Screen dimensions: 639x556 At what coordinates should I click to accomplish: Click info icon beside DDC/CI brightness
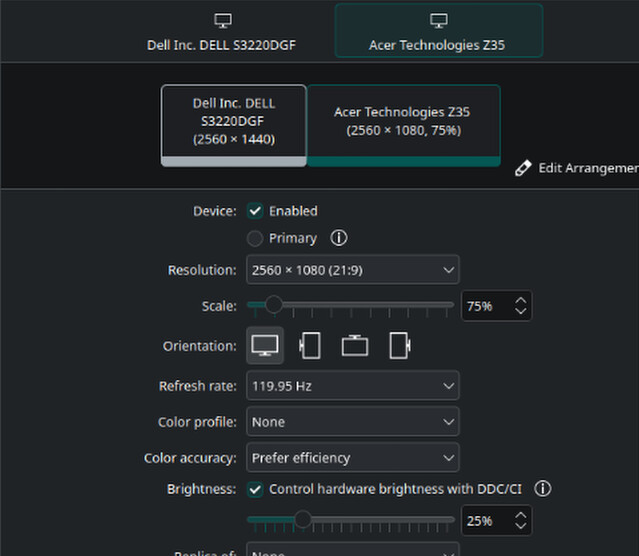coord(543,489)
